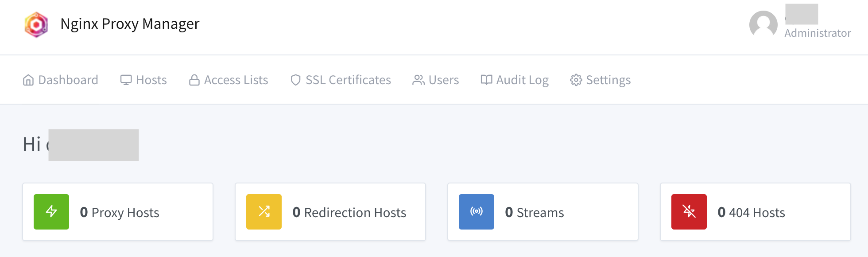Click the Users people icon
Screen dimensions: 868x257
tap(418, 80)
